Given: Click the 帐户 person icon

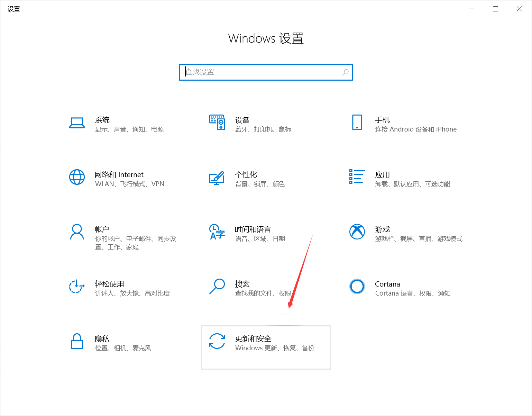Looking at the screenshot, I should point(77,232).
